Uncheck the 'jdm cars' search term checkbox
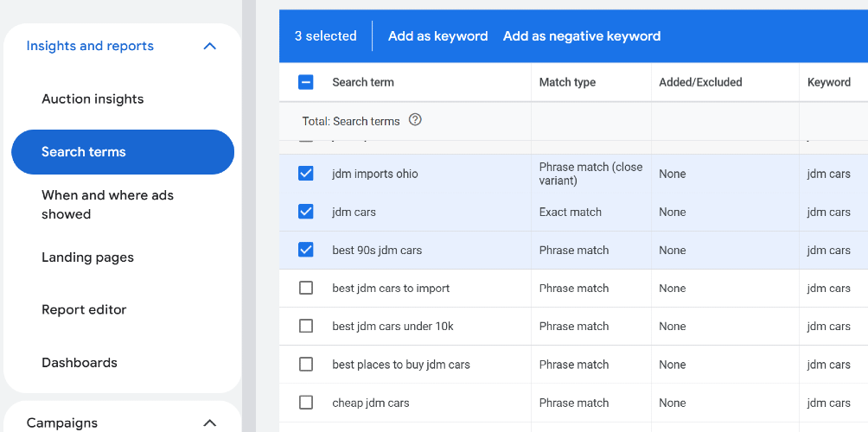The height and width of the screenshot is (432, 868). click(305, 212)
